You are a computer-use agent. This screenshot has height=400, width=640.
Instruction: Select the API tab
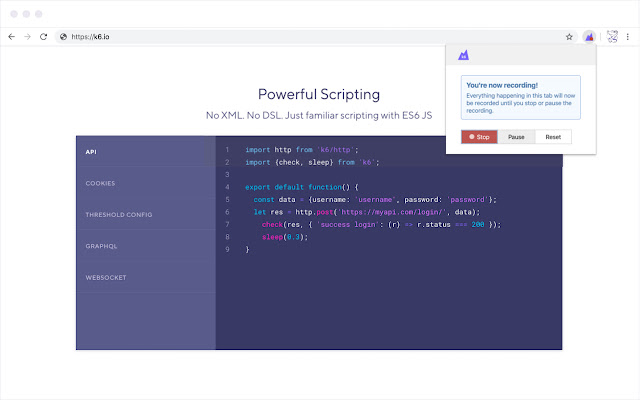(146, 151)
